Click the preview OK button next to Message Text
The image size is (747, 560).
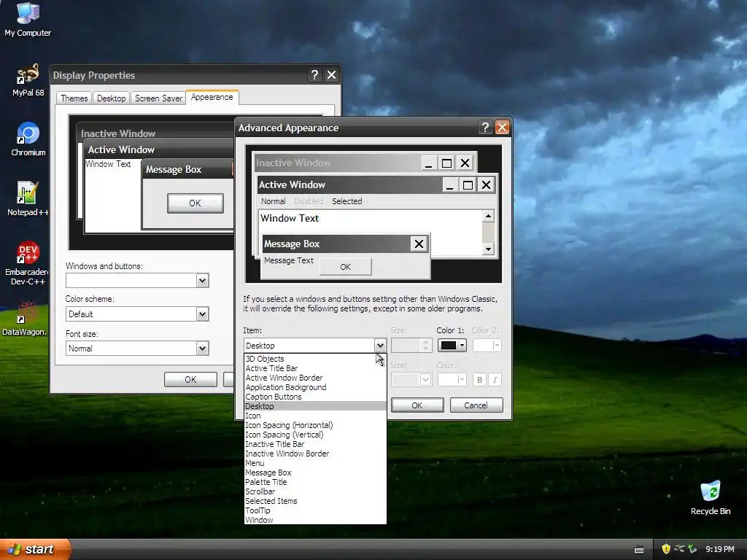tap(345, 267)
